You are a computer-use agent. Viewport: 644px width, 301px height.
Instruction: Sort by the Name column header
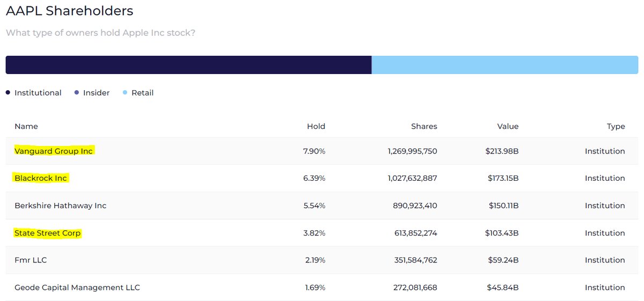[x=26, y=127]
